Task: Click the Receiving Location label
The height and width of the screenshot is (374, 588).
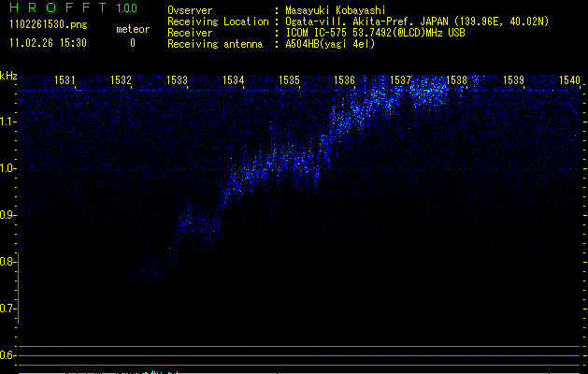Action: (x=218, y=22)
